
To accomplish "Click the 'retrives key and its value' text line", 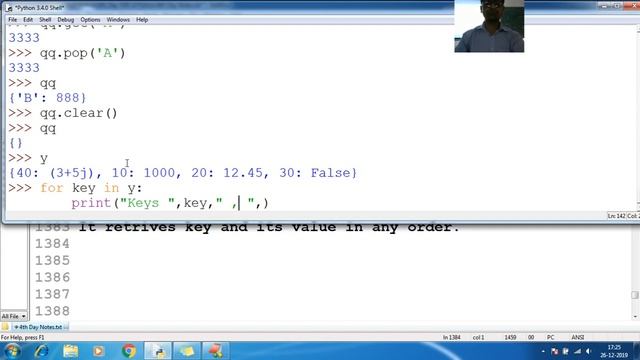I will pos(269,227).
